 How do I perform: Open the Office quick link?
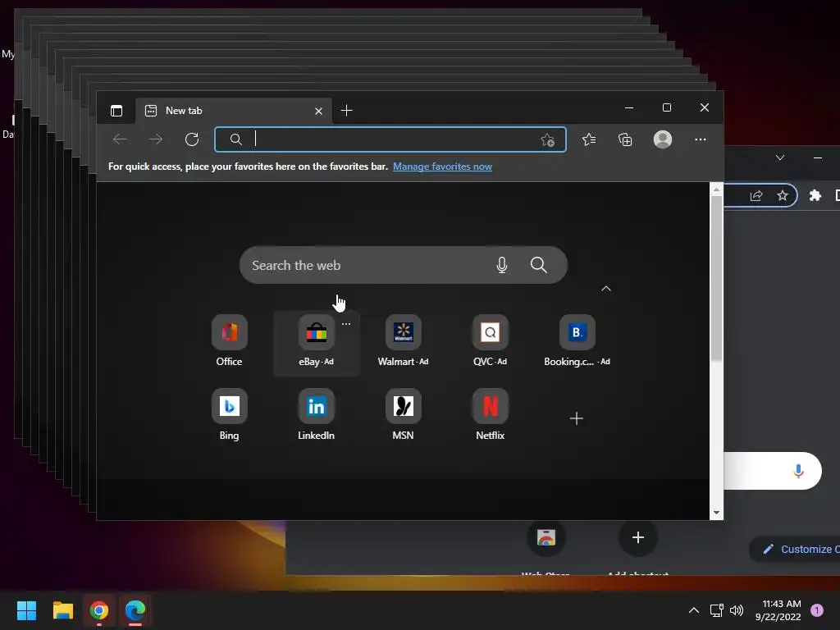click(230, 341)
